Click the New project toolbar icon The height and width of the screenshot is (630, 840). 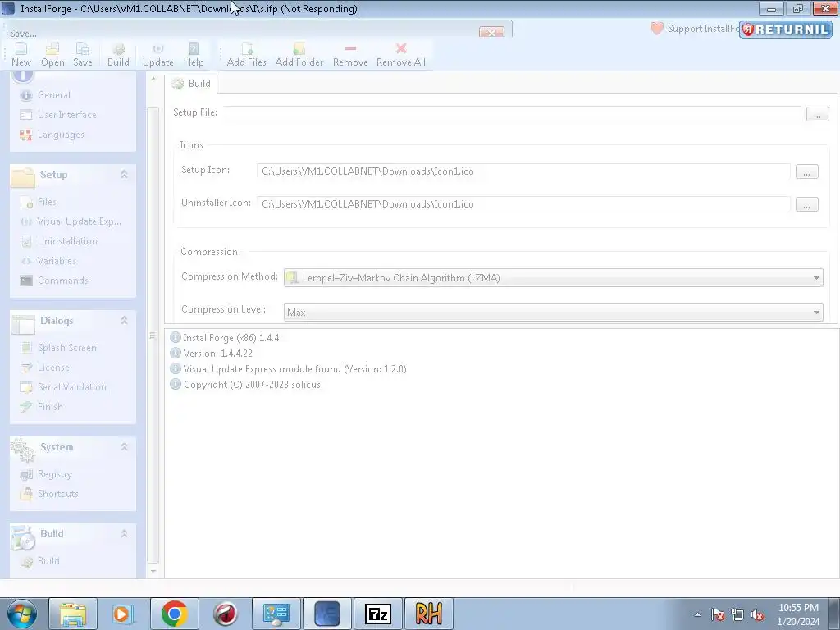21,55
